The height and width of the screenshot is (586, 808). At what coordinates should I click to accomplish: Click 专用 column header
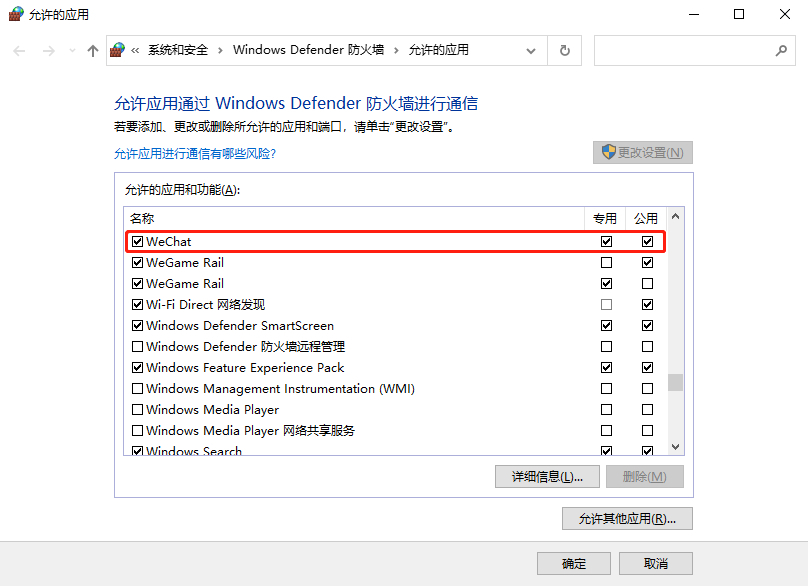[x=604, y=219]
